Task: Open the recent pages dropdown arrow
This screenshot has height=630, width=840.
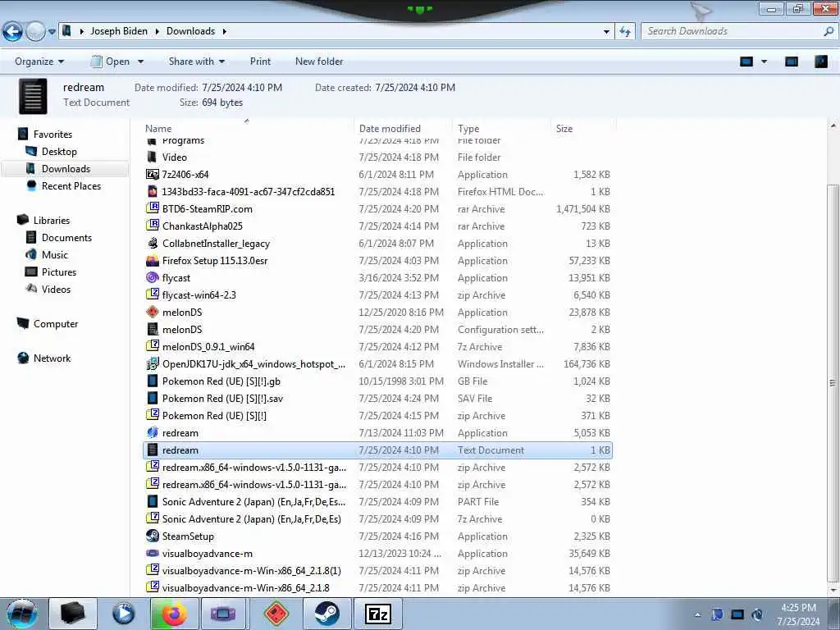Action: coord(52,32)
